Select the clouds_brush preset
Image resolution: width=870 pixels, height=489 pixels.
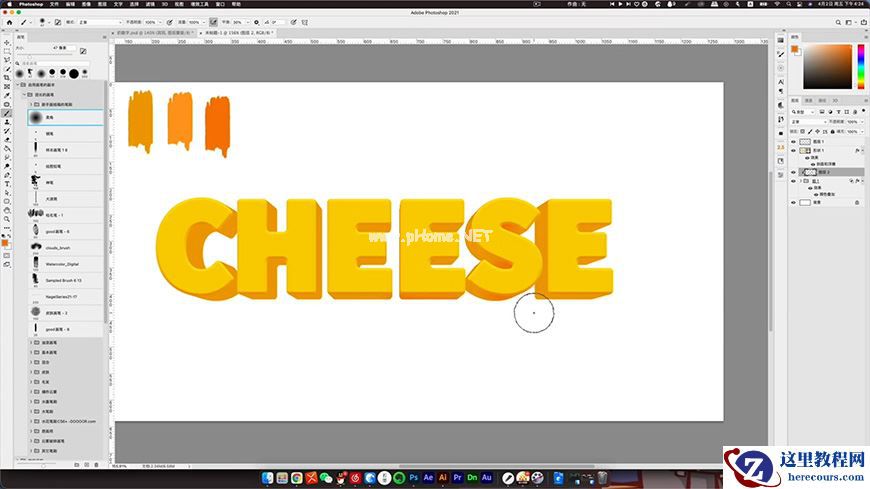(x=65, y=248)
